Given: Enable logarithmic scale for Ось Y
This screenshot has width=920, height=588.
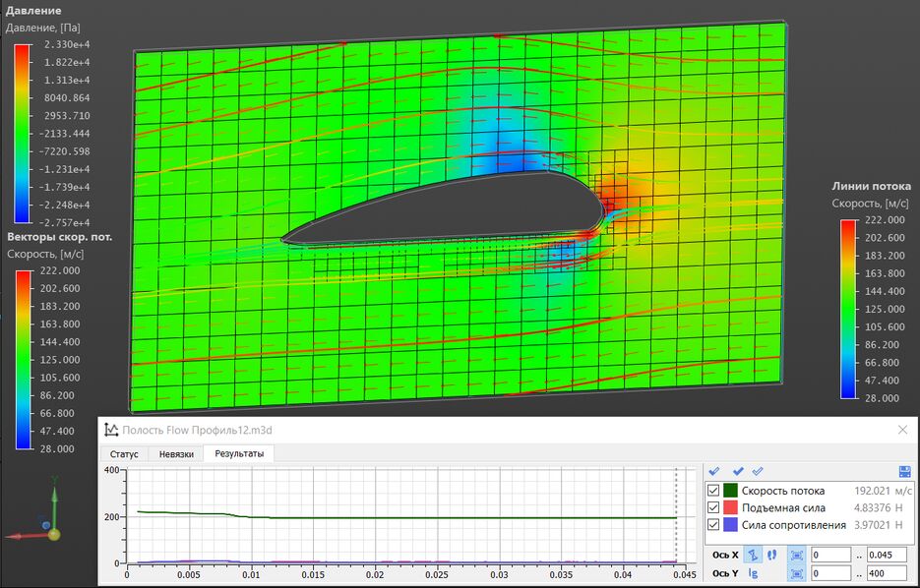Looking at the screenshot, I should [x=753, y=573].
